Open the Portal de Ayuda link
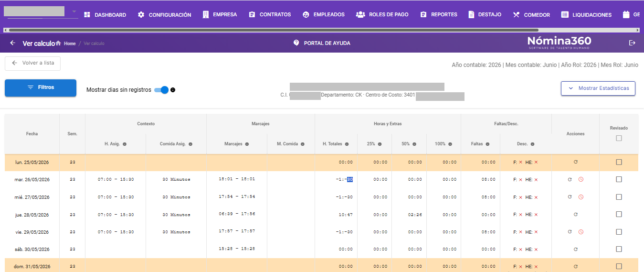 point(322,43)
